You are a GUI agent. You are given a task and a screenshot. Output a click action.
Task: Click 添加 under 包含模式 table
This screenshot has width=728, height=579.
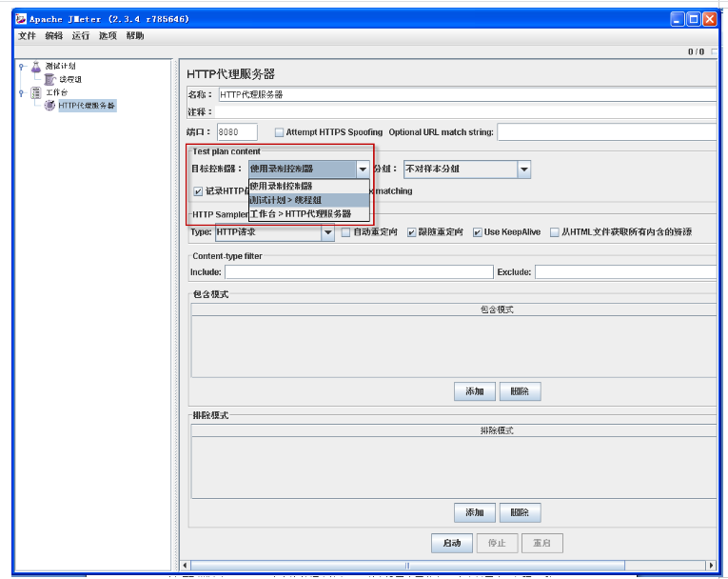coord(474,391)
